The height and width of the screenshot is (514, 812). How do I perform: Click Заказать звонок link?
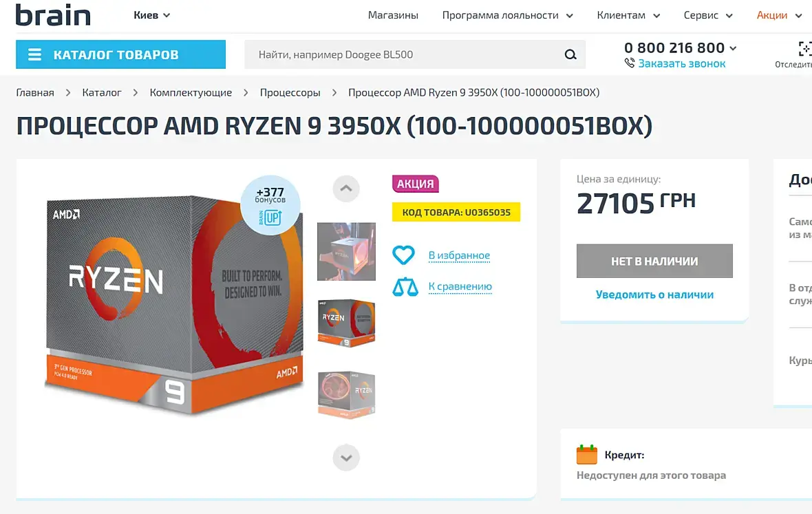[x=681, y=63]
